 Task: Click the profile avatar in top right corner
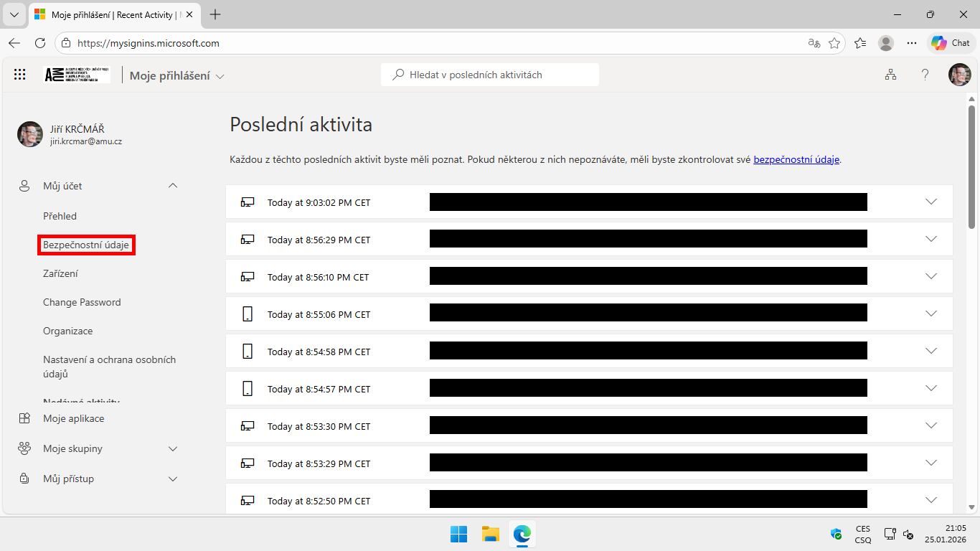point(959,74)
